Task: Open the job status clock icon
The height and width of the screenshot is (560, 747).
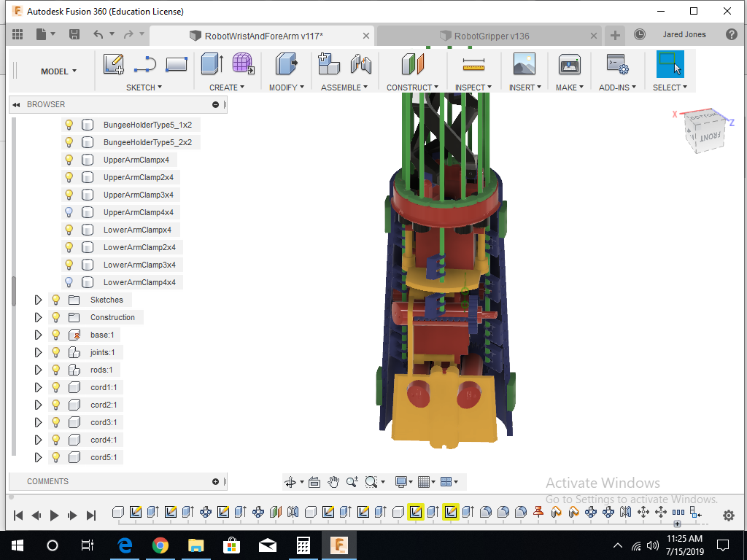Action: tap(639, 34)
